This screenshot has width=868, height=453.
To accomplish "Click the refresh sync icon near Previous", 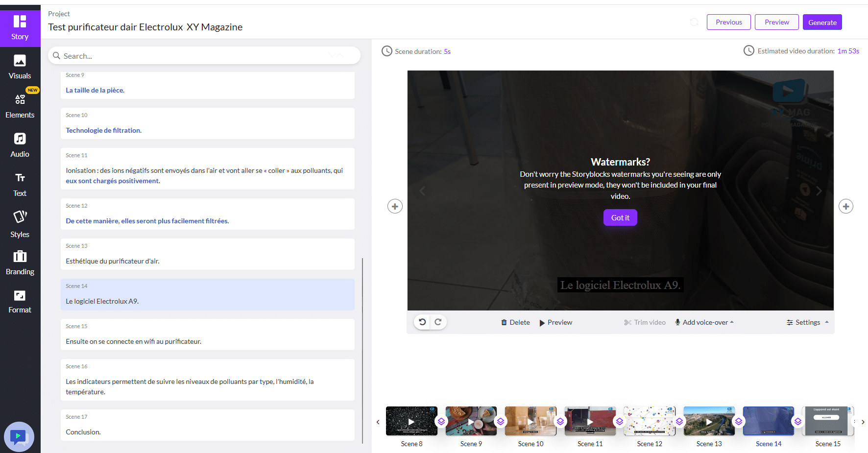I will pos(694,22).
